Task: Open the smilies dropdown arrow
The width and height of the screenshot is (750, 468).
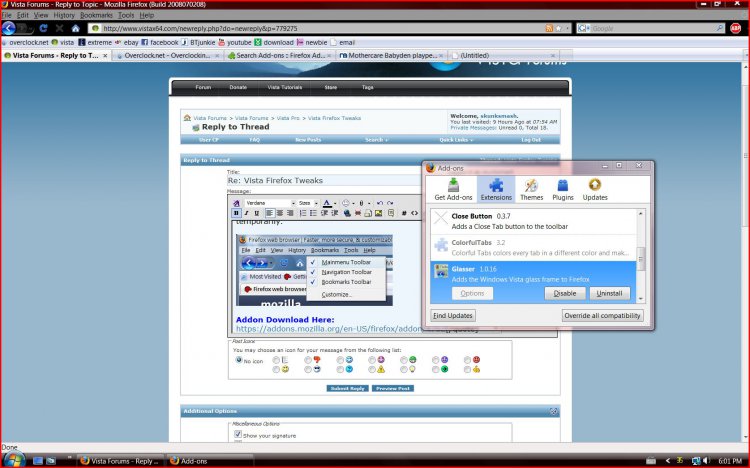Action: tap(353, 203)
